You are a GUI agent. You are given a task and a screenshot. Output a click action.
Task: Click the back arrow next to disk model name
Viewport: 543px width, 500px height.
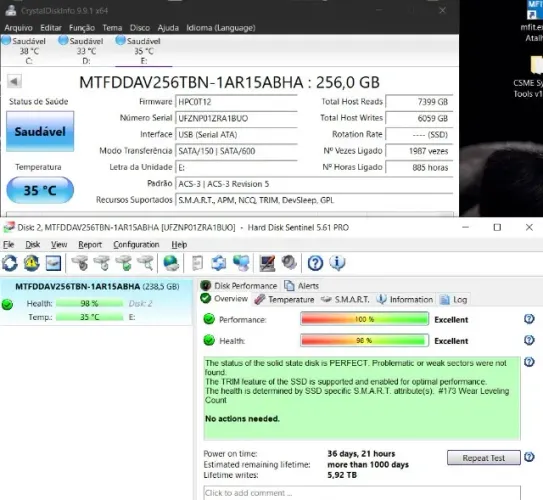[x=14, y=82]
